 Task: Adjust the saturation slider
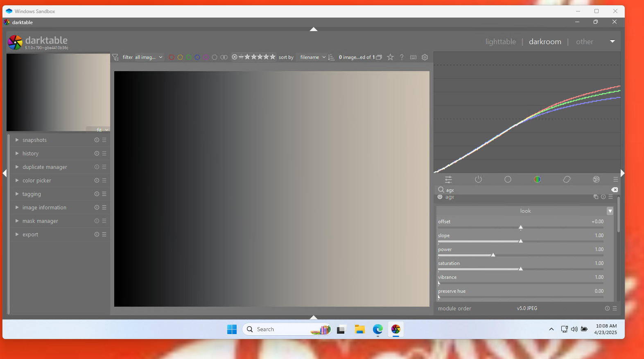point(520,269)
